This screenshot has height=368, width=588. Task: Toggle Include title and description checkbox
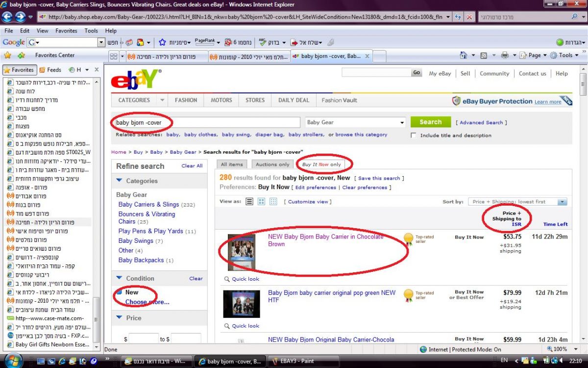point(414,135)
